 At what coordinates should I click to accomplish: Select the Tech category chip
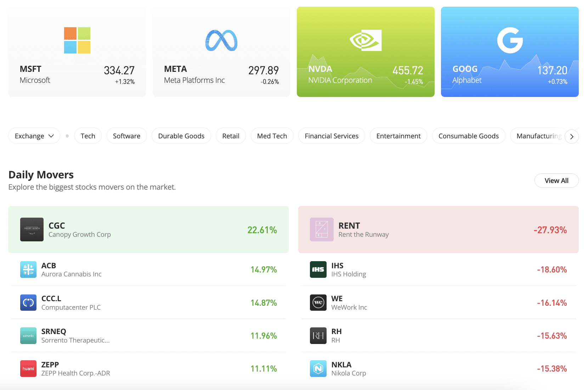point(88,136)
